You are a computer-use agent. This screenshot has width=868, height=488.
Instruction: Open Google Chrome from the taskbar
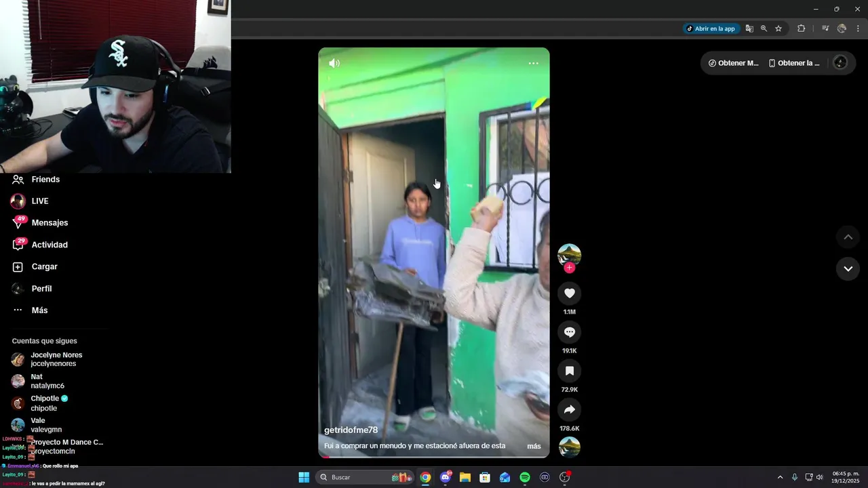[425, 477]
